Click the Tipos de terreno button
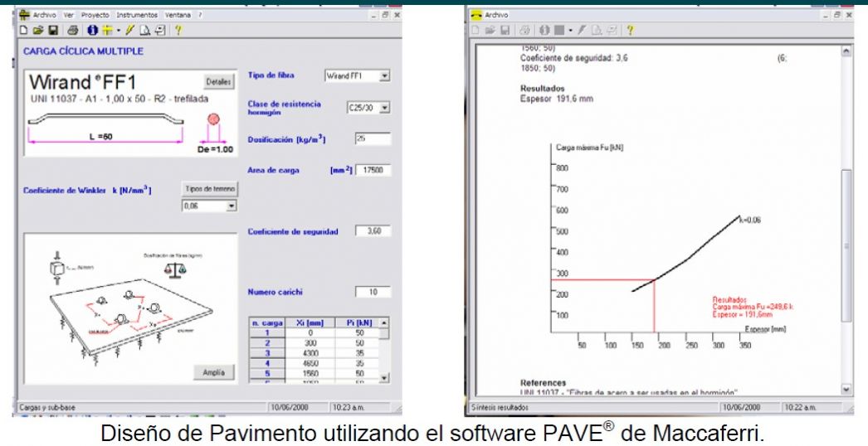 pyautogui.click(x=210, y=189)
